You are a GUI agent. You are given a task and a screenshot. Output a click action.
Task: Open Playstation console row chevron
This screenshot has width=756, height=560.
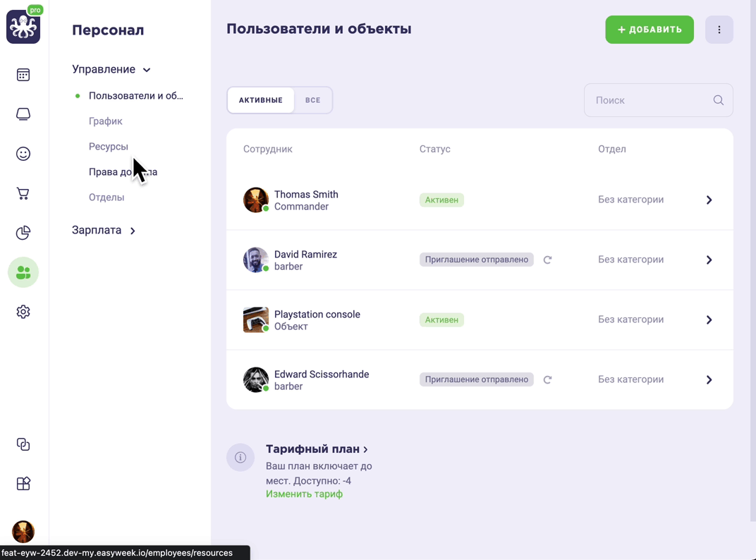tap(709, 319)
